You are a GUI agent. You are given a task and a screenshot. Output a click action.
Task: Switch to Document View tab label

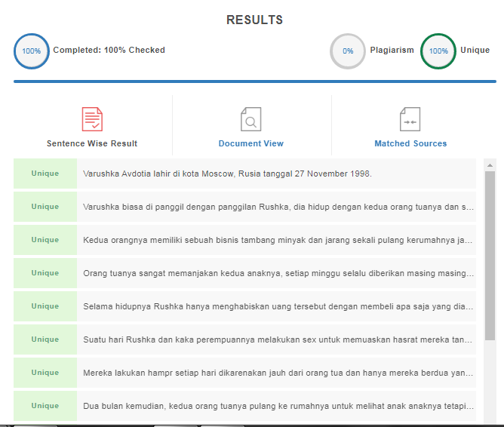(x=251, y=143)
